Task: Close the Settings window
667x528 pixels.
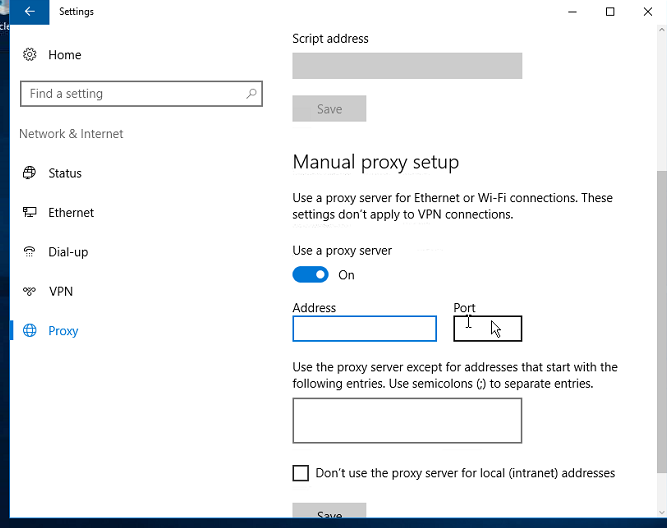Action: 648,11
